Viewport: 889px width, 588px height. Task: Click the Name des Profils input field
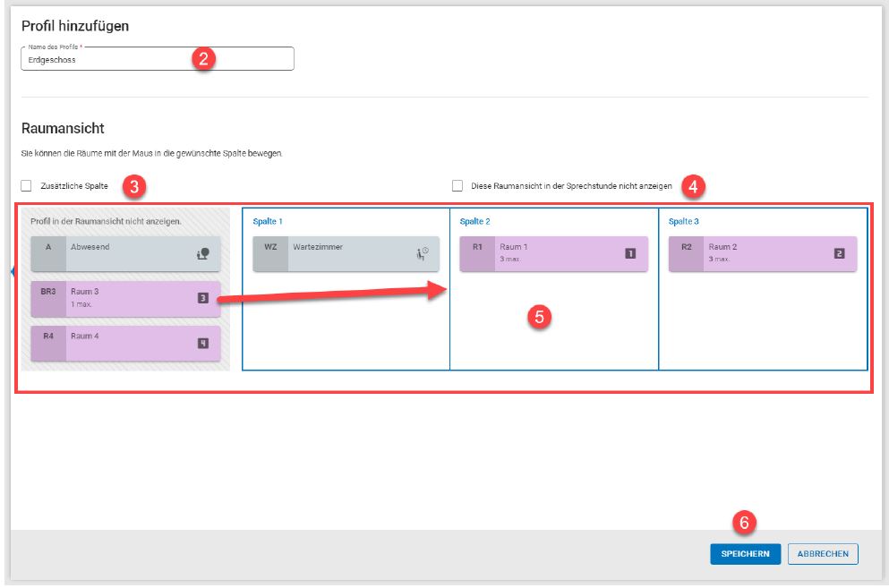click(158, 60)
